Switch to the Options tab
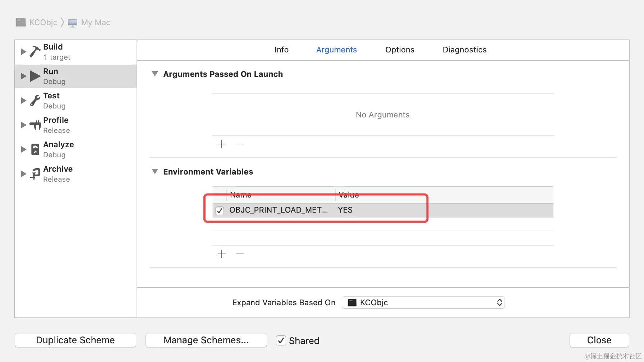This screenshot has width=644, height=362. (400, 50)
